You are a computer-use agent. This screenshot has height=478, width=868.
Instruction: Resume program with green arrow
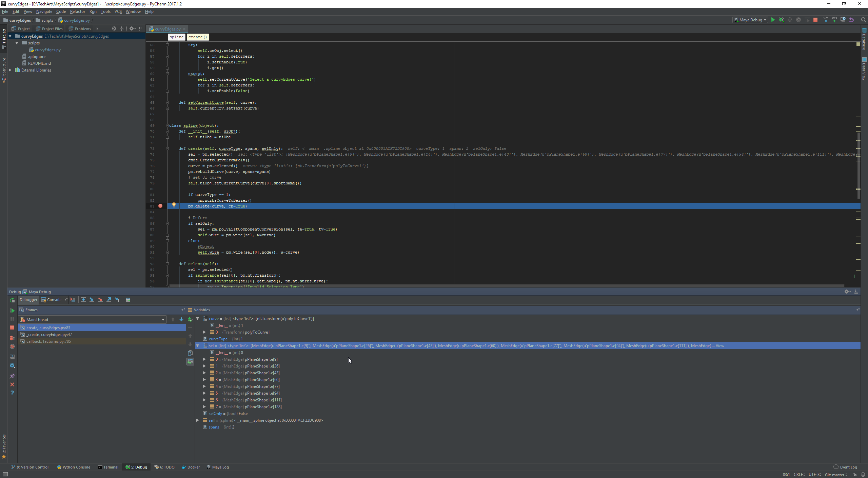[x=12, y=311]
